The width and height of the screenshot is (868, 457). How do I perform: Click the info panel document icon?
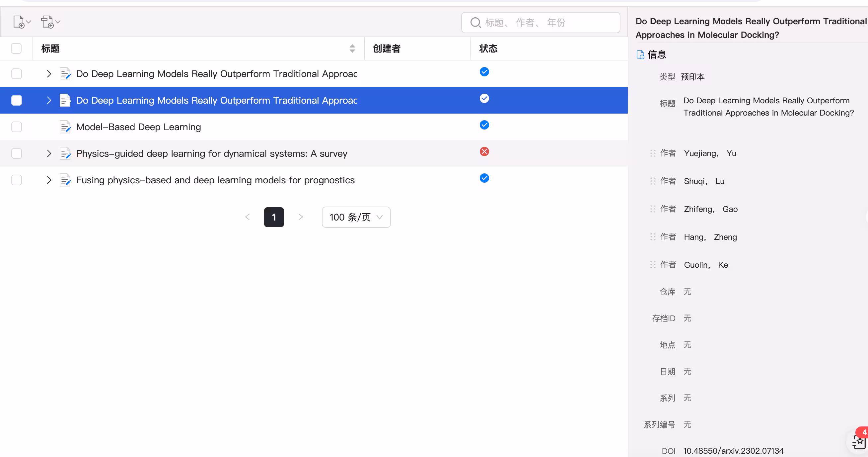click(640, 54)
